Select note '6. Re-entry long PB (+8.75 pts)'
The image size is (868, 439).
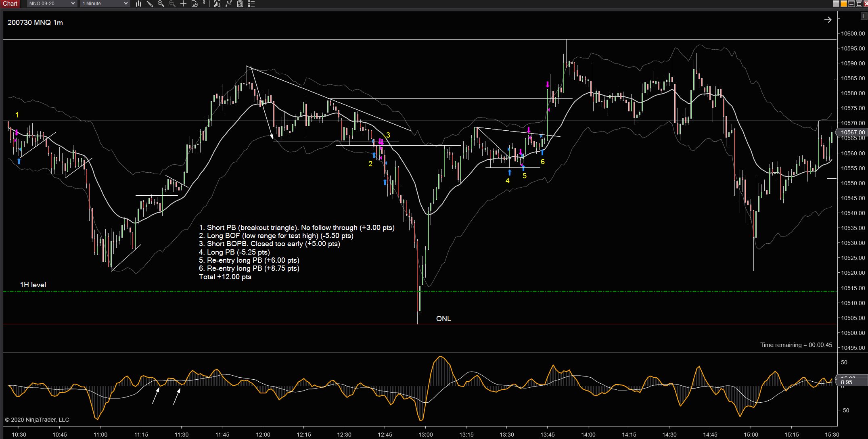pos(249,268)
